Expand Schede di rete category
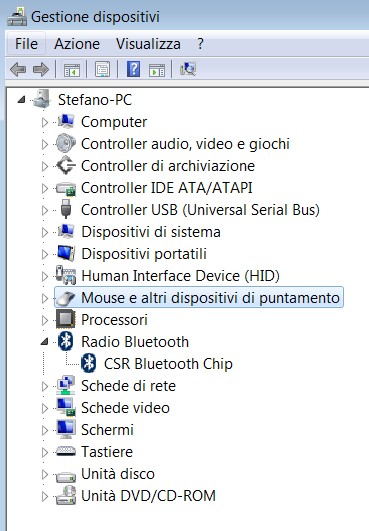This screenshot has height=531, width=369. tap(45, 386)
